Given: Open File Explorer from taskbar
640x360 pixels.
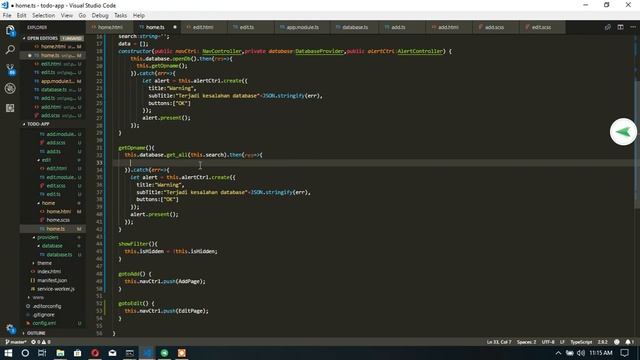Looking at the screenshot, I should coord(60,353).
